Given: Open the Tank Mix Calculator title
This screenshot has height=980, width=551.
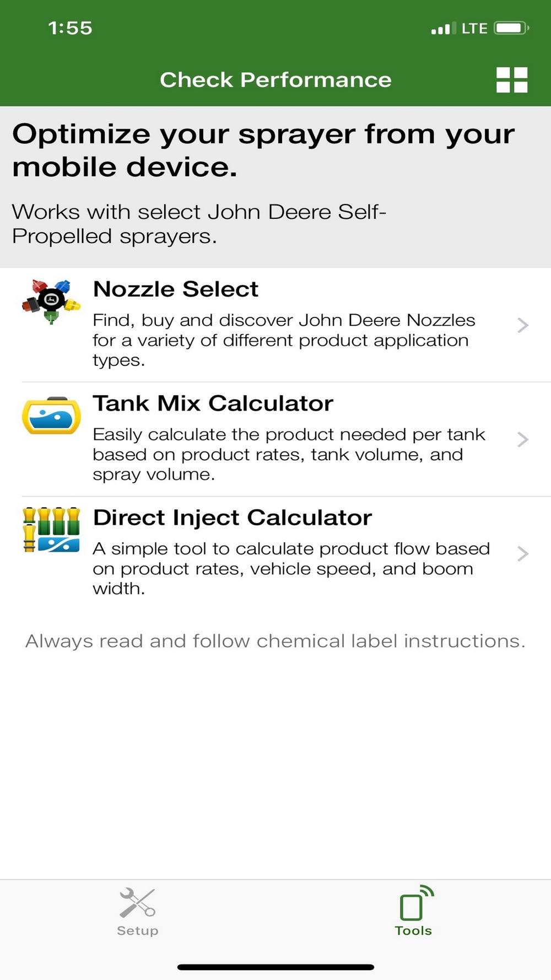Looking at the screenshot, I should tap(213, 403).
